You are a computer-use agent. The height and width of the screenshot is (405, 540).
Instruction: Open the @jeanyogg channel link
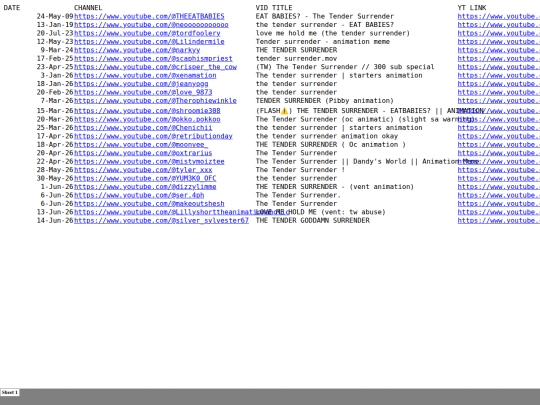coord(141,84)
